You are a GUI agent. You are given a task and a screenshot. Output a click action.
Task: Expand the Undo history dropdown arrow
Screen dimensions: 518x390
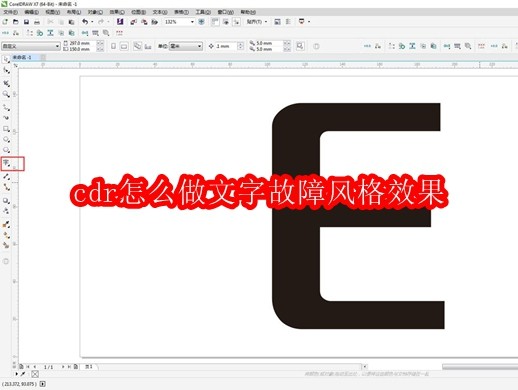coord(92,22)
